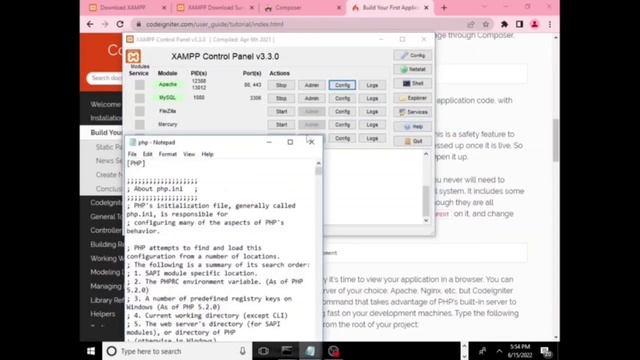Open FileZilla Config dropdown
Viewport: 640px width, 360px height.
(342, 111)
